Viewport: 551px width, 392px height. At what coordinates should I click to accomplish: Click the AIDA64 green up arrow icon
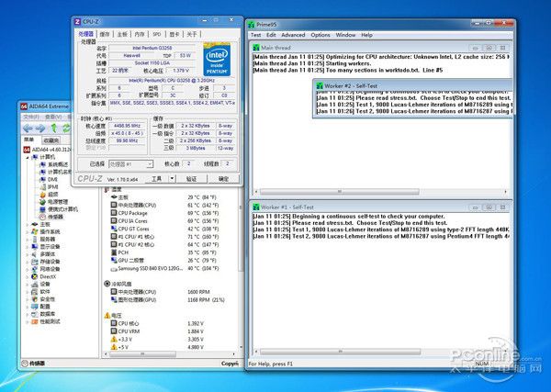[54, 129]
